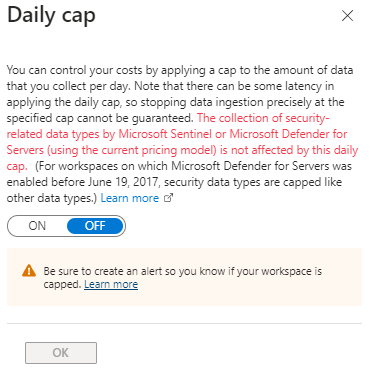
Task: Switch the daily cap toggle to ON
Action: click(x=37, y=226)
